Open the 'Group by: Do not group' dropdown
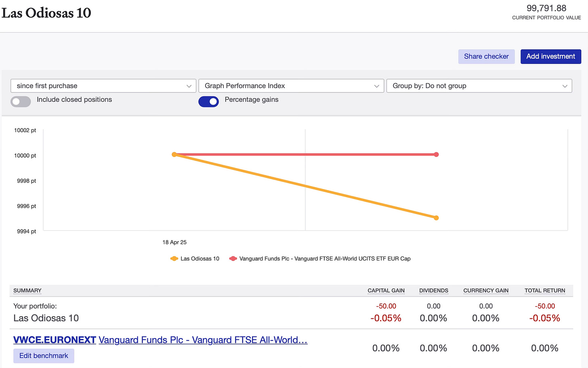Viewport: 588px width, 368px height. (479, 86)
